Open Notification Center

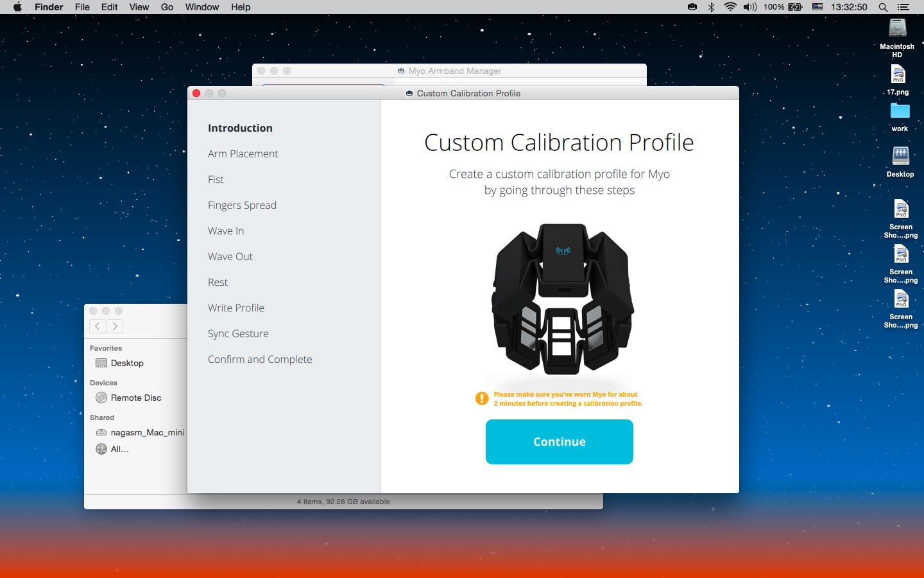coord(903,7)
